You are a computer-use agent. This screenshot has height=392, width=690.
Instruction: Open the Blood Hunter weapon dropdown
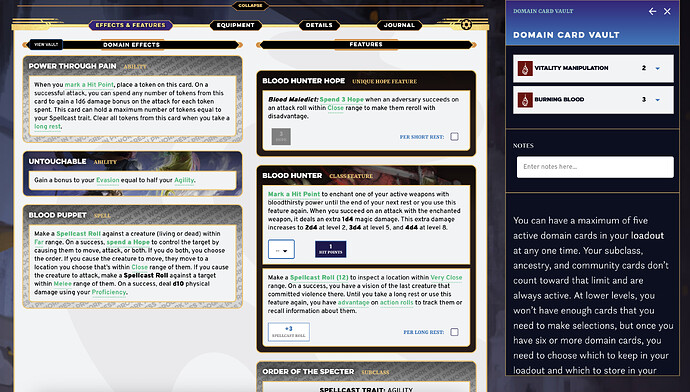coord(281,250)
